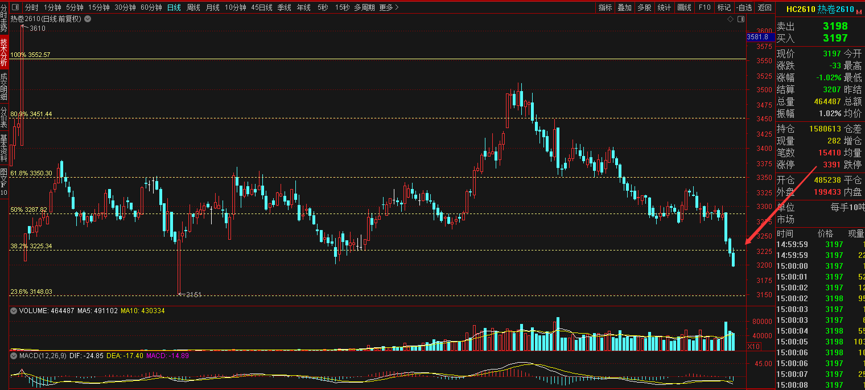Select the 技术分析 sidebar tab
The height and width of the screenshot is (390, 865).
point(4,52)
